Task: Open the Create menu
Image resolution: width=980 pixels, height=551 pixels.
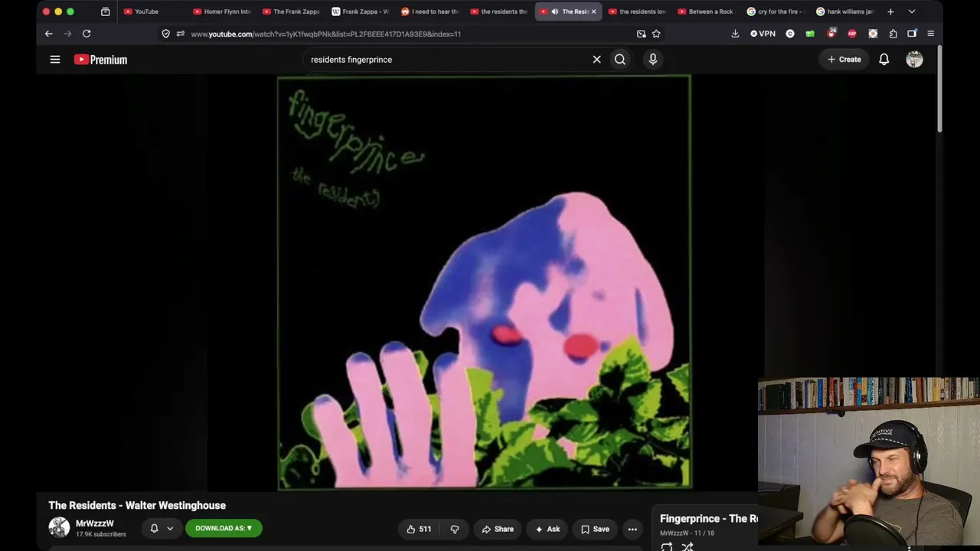Action: coord(844,60)
